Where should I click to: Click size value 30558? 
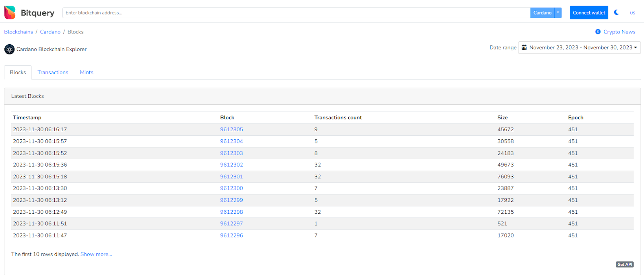point(506,141)
